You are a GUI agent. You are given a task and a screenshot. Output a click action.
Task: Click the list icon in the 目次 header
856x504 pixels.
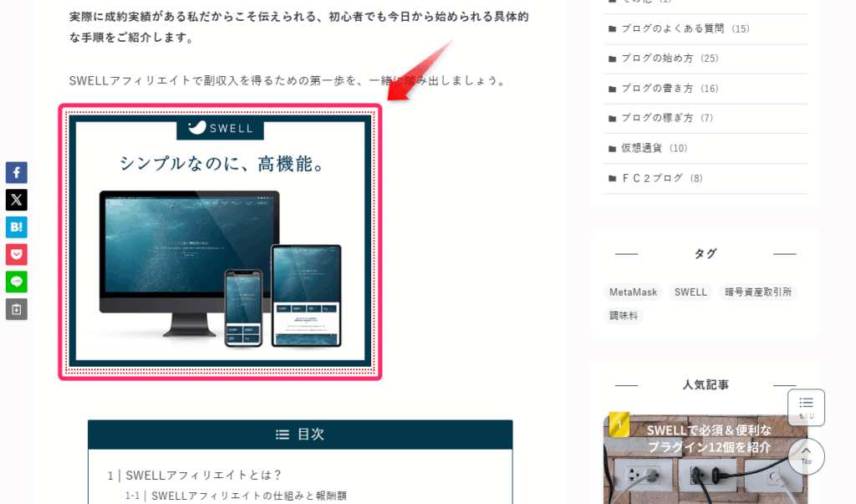click(x=283, y=434)
